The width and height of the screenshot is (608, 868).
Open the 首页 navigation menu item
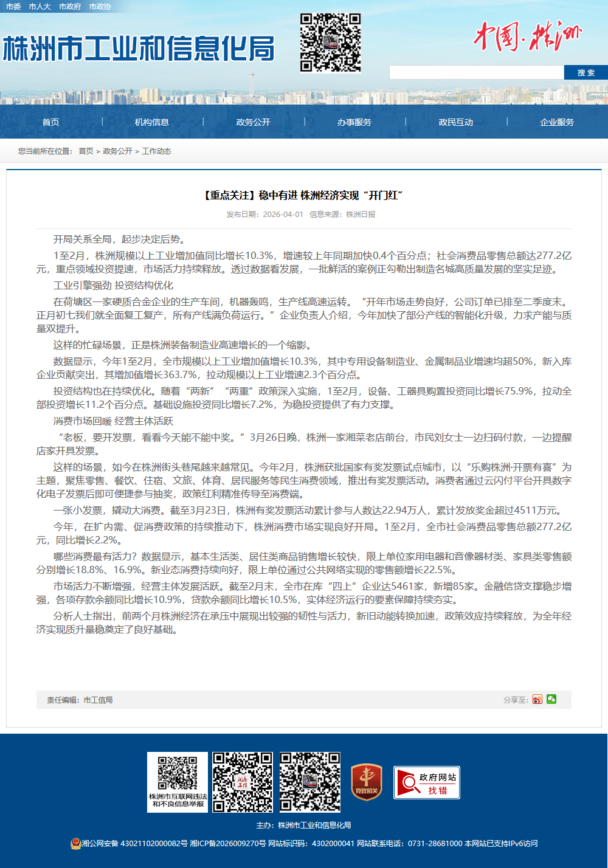coord(50,122)
